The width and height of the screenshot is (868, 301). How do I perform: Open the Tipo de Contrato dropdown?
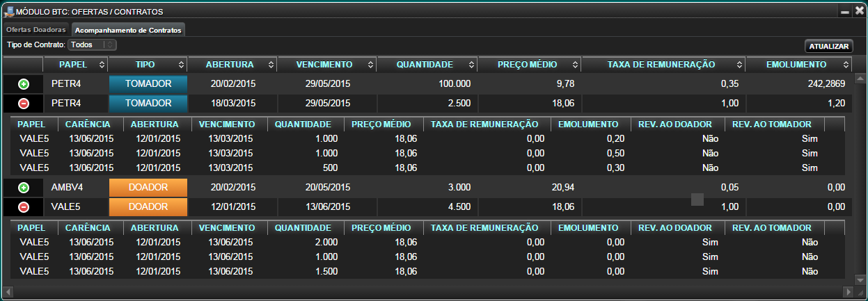[93, 44]
